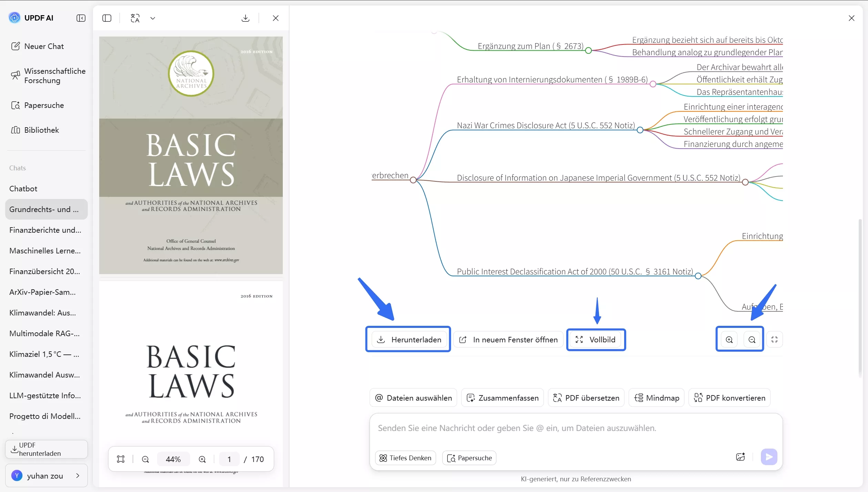The width and height of the screenshot is (868, 492).
Task: Activate Vollbild view
Action: coord(596,339)
